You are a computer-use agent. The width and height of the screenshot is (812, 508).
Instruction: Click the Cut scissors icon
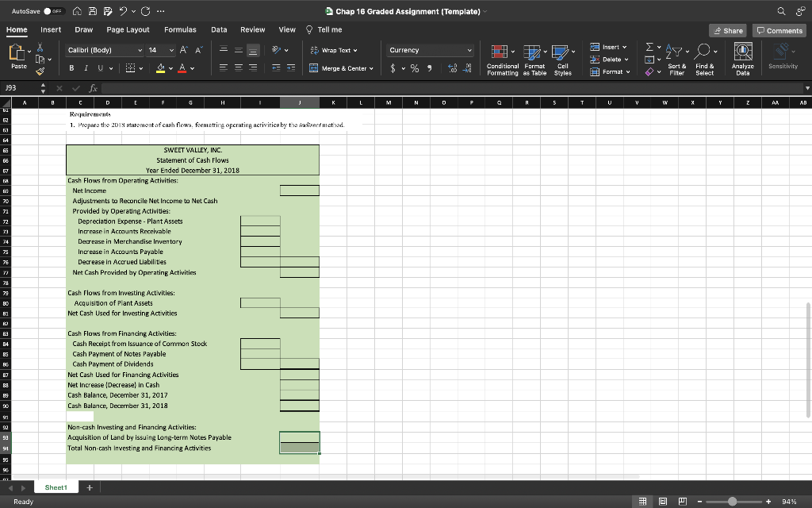[x=40, y=48]
